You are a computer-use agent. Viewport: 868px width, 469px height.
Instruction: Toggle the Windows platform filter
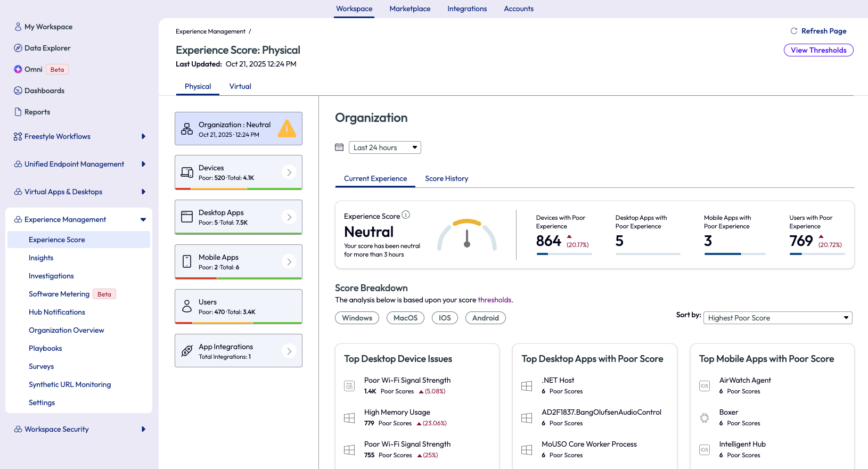tap(357, 318)
